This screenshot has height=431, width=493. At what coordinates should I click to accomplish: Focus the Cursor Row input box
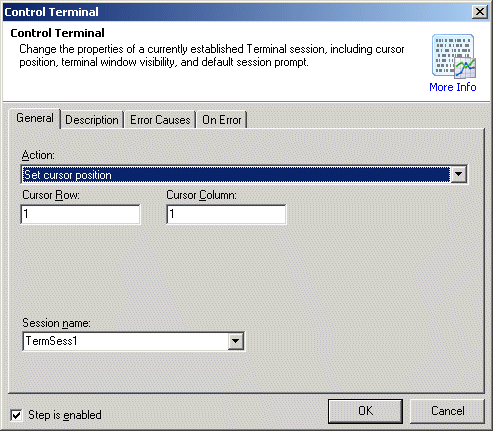[80, 214]
